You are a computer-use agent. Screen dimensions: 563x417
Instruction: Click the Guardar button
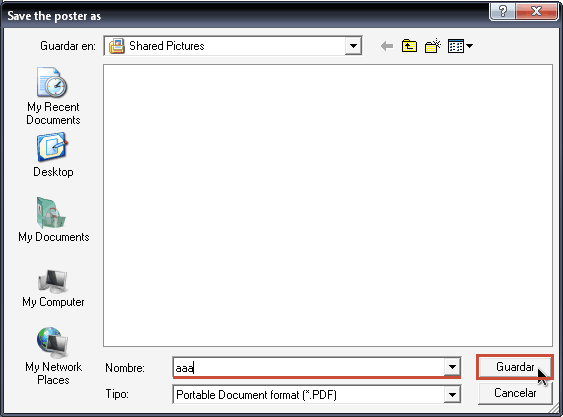[x=515, y=367]
